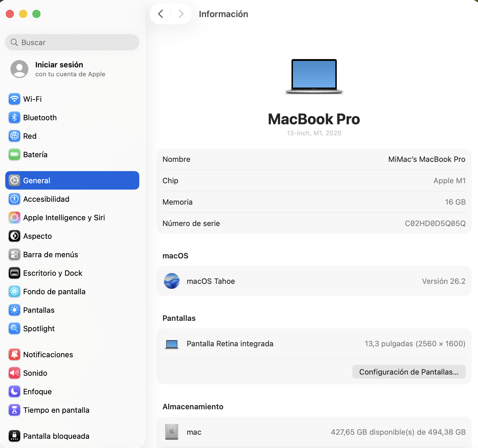Open Apple Intelligence y Siri icon
478x448 pixels.
pos(14,218)
